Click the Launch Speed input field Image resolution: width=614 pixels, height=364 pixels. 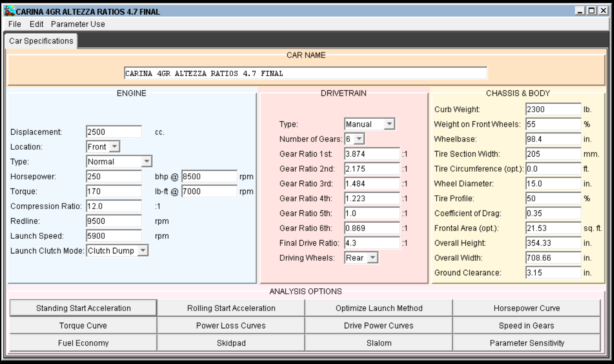coord(114,236)
